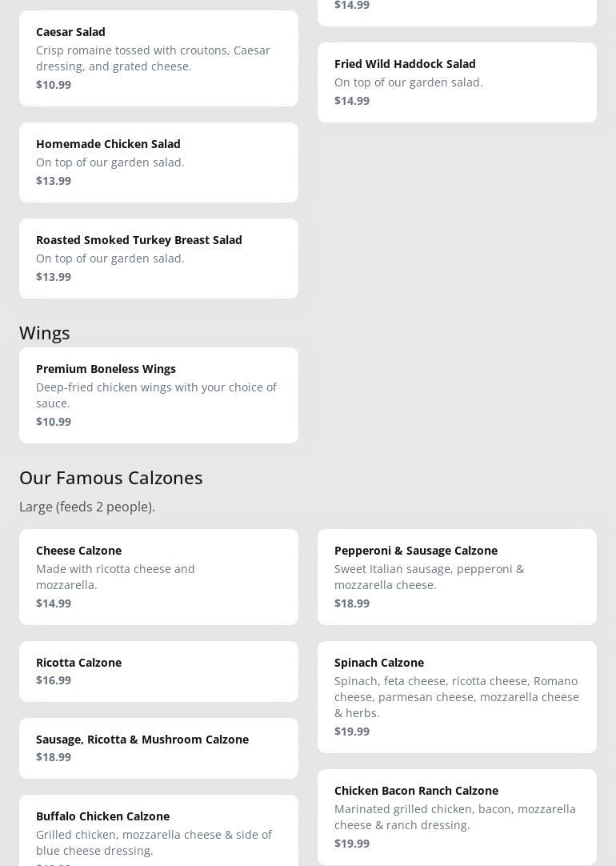Click the Boneless Wings description text

(156, 395)
